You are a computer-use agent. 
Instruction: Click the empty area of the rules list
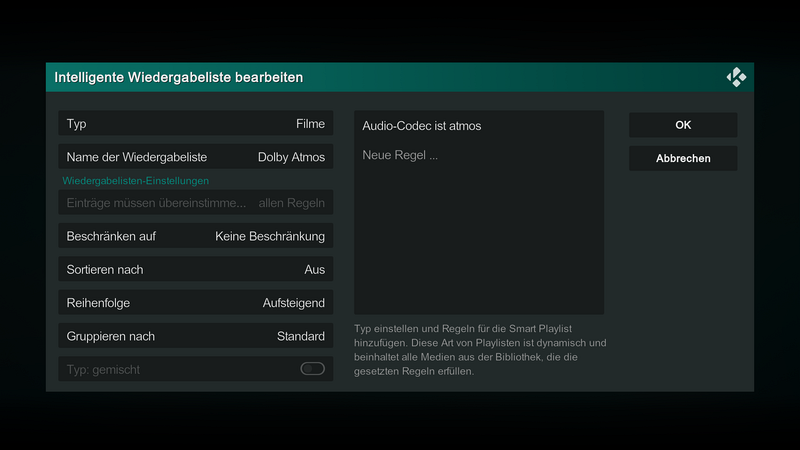pyautogui.click(x=479, y=240)
